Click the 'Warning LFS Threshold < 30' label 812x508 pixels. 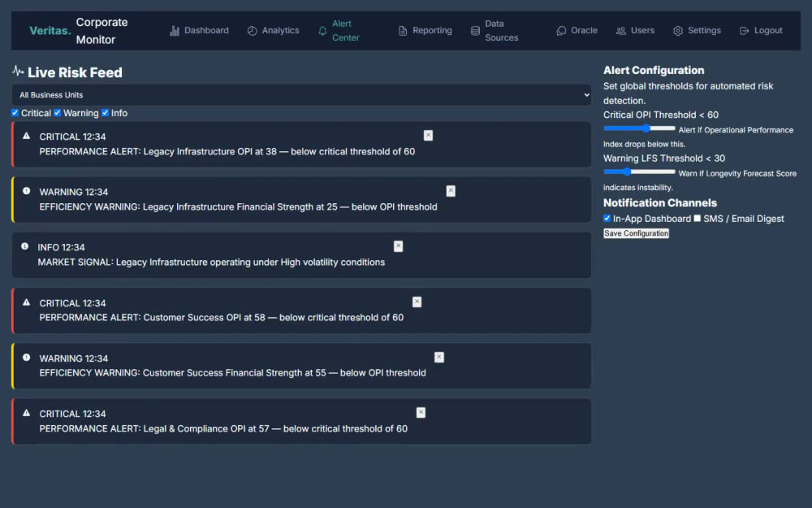(664, 158)
